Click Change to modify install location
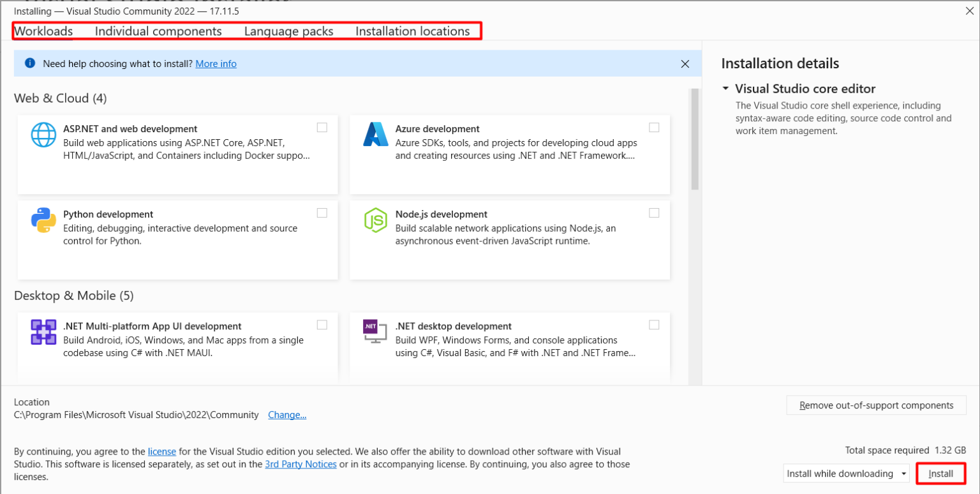Image resolution: width=980 pixels, height=494 pixels. point(287,414)
